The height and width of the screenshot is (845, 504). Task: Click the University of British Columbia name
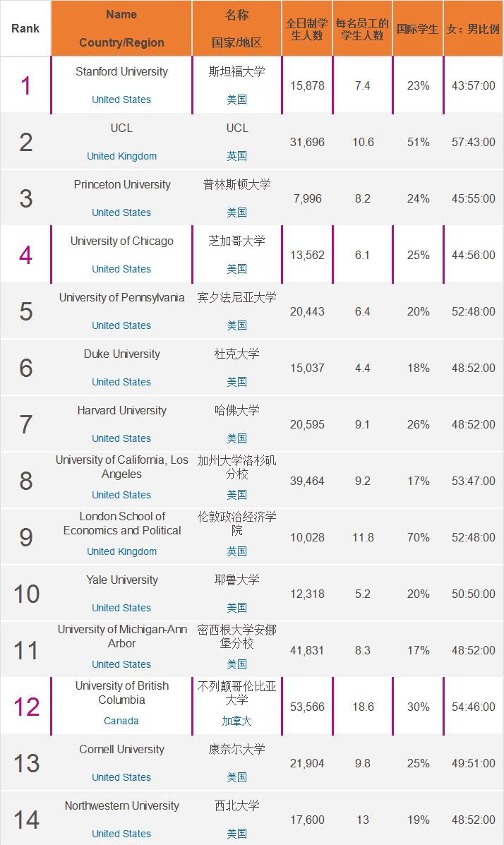tap(121, 693)
